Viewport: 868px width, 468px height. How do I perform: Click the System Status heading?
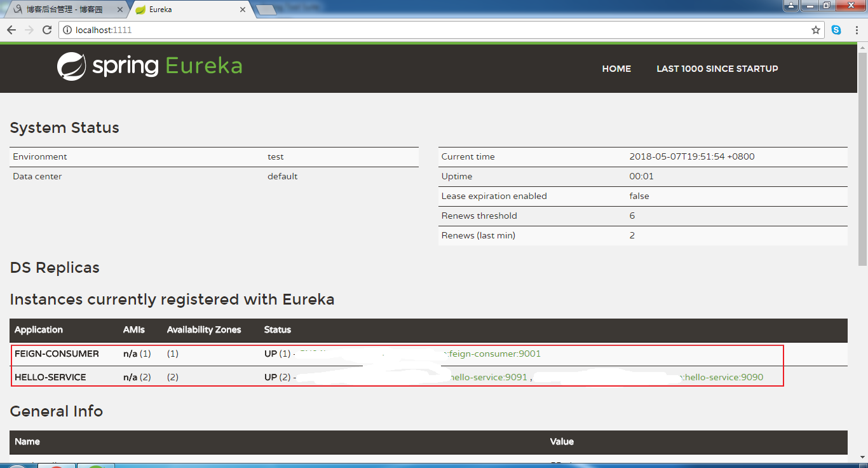[64, 128]
